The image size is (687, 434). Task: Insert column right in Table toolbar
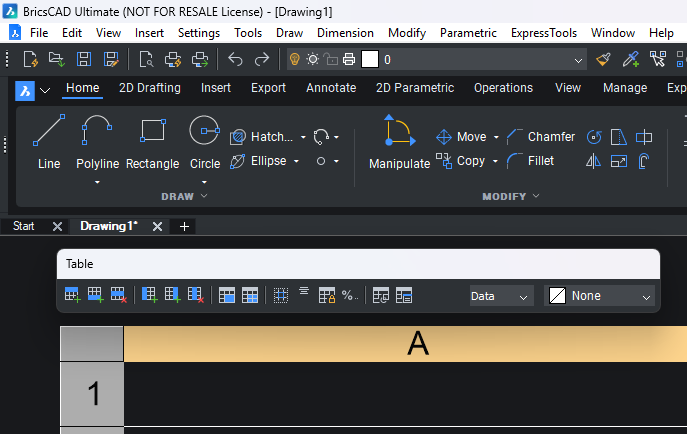[x=172, y=295]
